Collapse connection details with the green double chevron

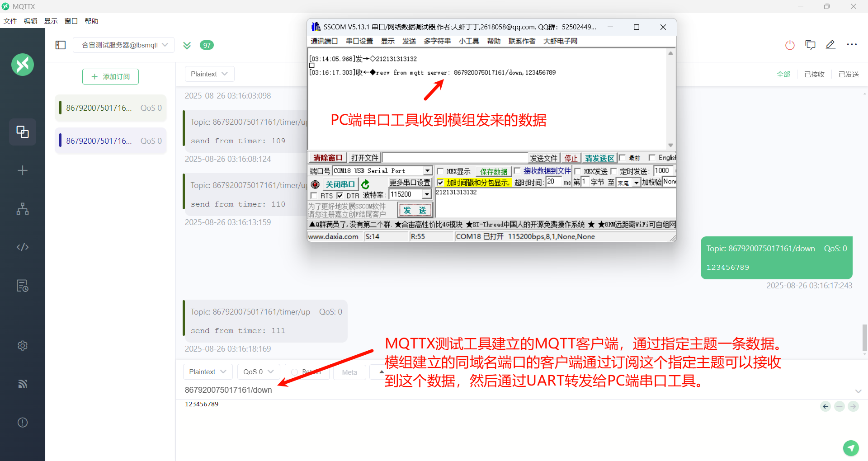click(187, 45)
